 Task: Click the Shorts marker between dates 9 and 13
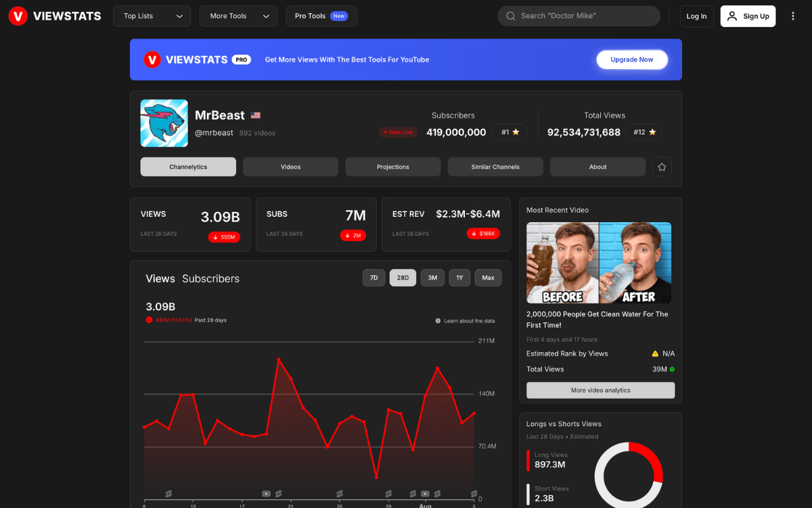click(x=168, y=494)
